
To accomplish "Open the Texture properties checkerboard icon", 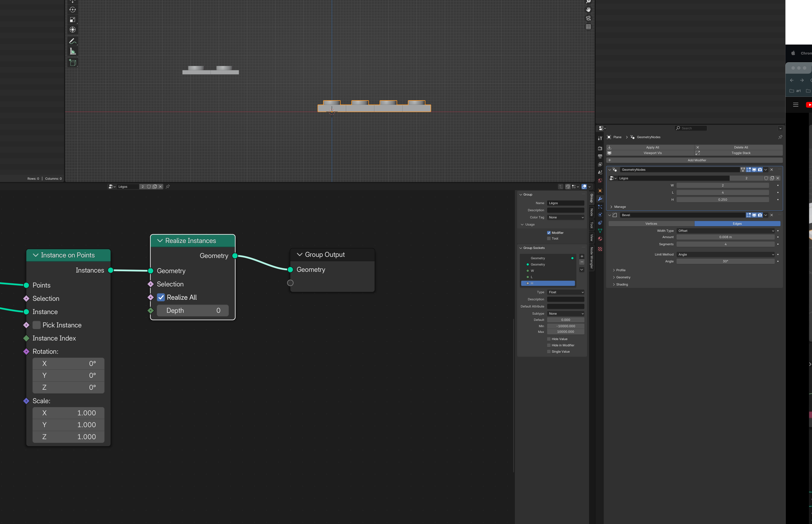I will coord(600,249).
